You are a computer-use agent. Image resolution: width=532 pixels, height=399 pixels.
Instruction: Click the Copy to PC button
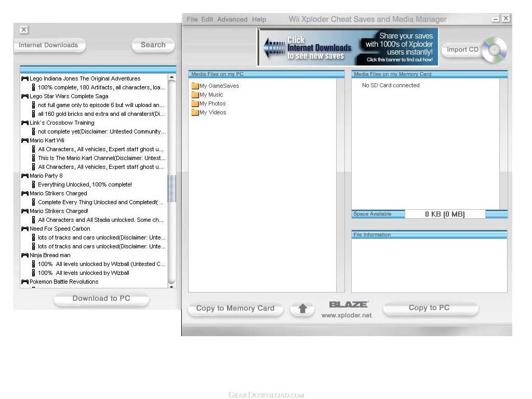(x=431, y=308)
